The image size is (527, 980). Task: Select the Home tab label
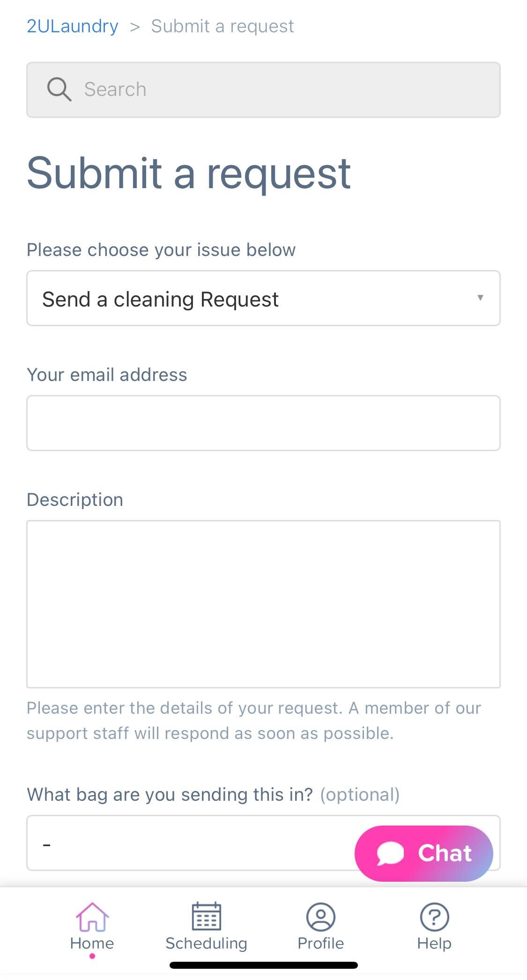(x=92, y=943)
